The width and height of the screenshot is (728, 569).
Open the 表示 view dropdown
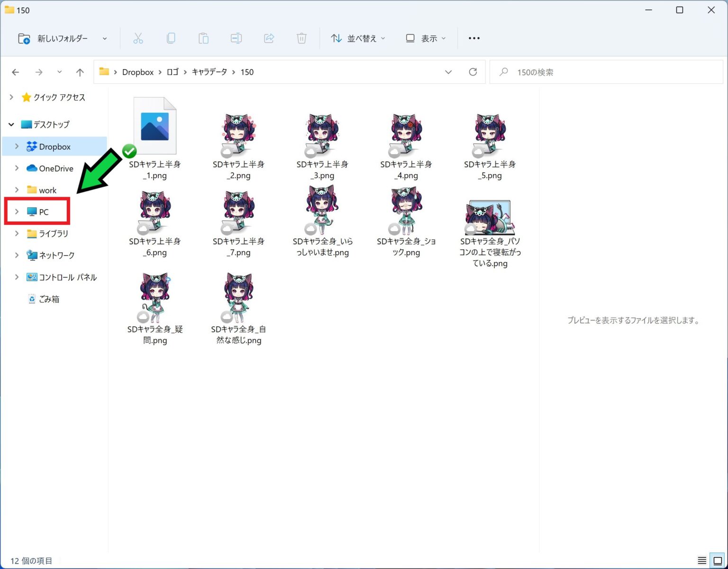pyautogui.click(x=426, y=38)
